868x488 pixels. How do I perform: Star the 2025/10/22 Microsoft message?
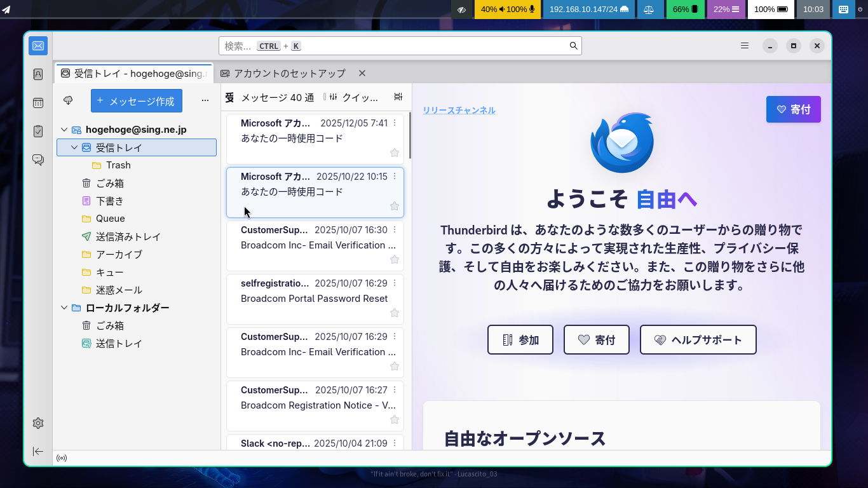395,206
